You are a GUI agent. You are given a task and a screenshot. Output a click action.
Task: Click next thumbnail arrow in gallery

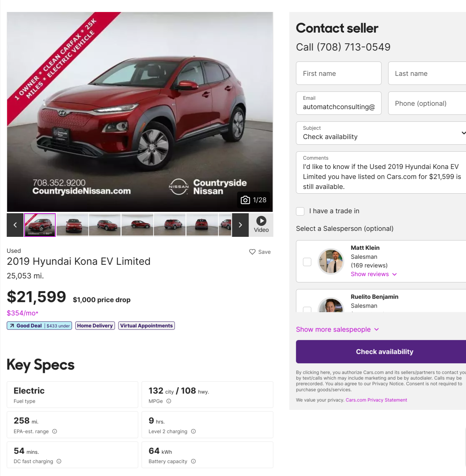(x=240, y=225)
